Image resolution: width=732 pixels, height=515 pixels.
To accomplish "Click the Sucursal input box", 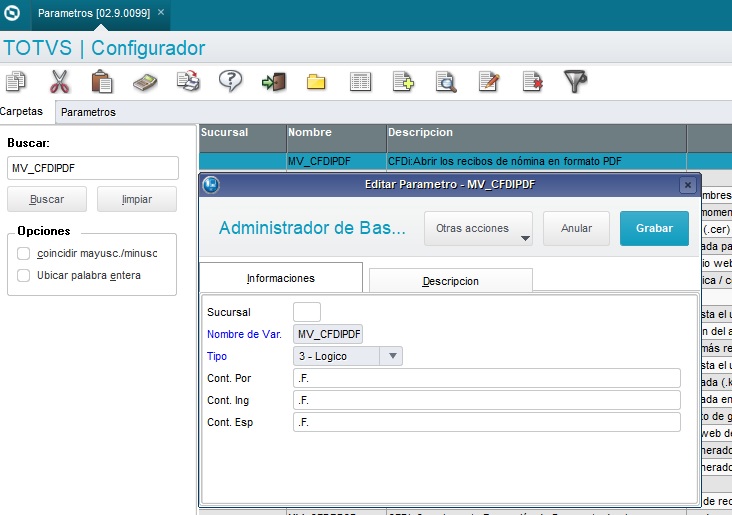I will pos(307,312).
